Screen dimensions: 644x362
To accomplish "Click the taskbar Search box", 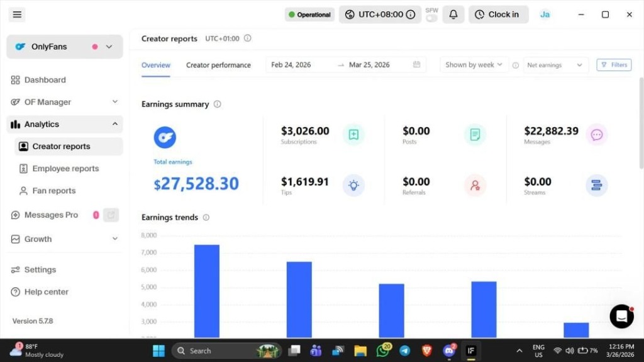I will (226, 351).
